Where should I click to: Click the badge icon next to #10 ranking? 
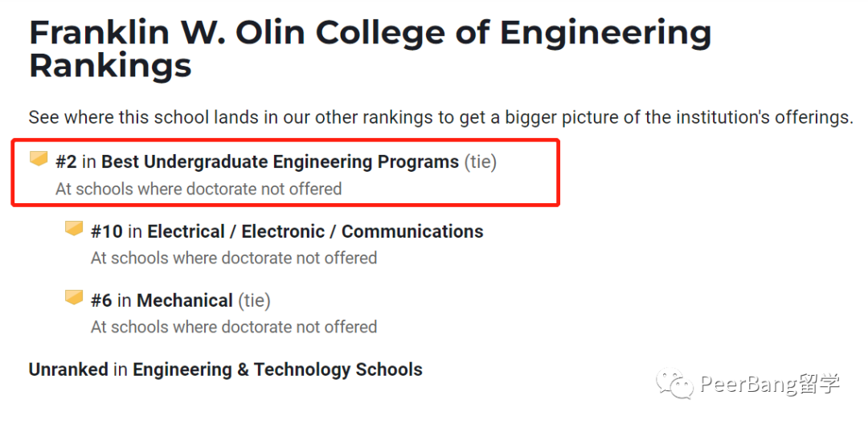(x=74, y=228)
